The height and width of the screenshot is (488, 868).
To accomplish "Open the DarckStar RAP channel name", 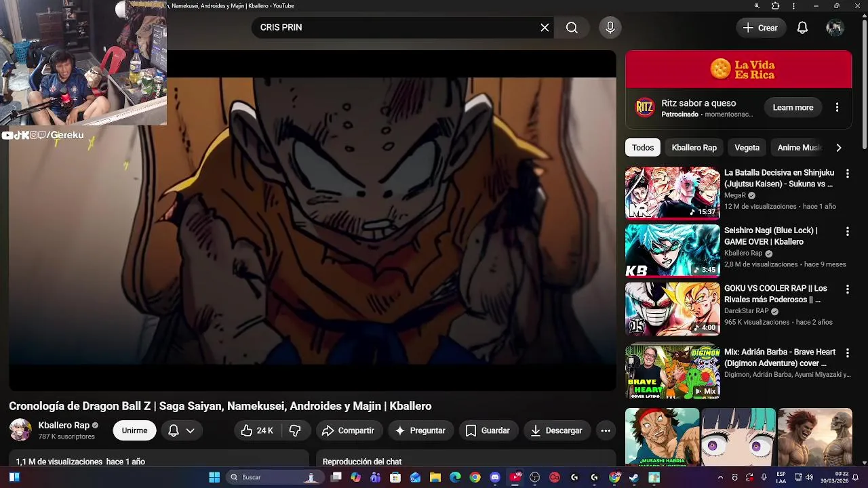I will (x=746, y=311).
